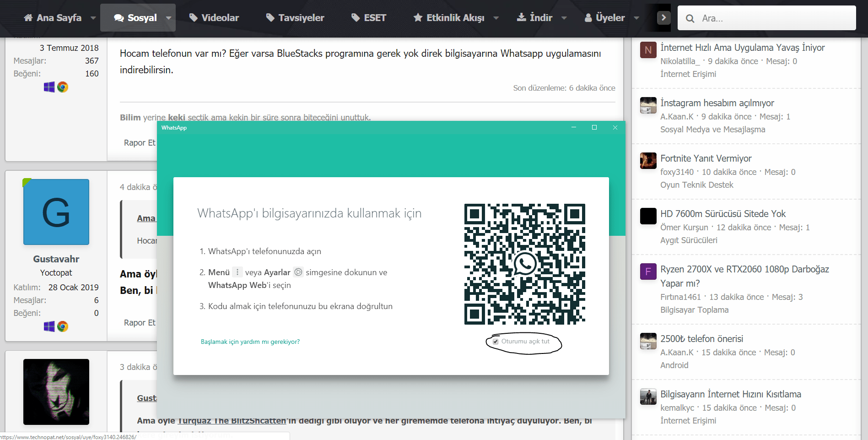Screen dimensions: 868x440
Task: Toggle the Oturumu açık tut checkbox
Action: (x=496, y=342)
